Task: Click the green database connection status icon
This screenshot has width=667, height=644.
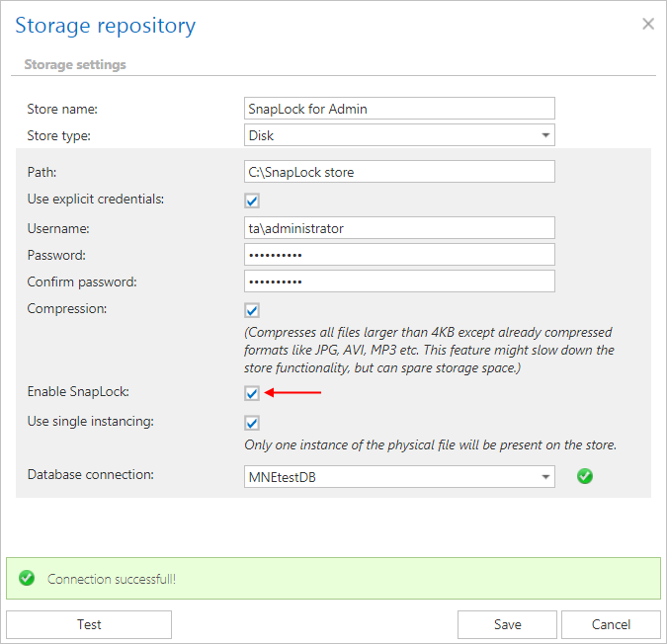Action: [585, 476]
